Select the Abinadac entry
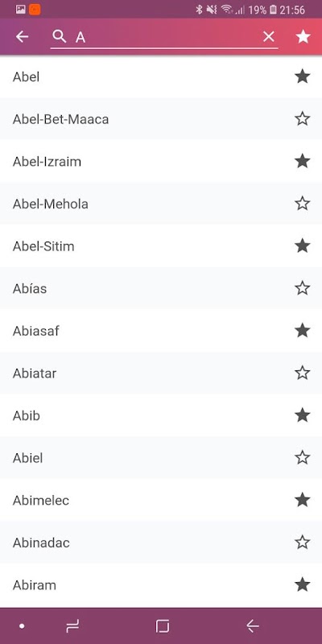This screenshot has width=322, height=644. click(161, 542)
